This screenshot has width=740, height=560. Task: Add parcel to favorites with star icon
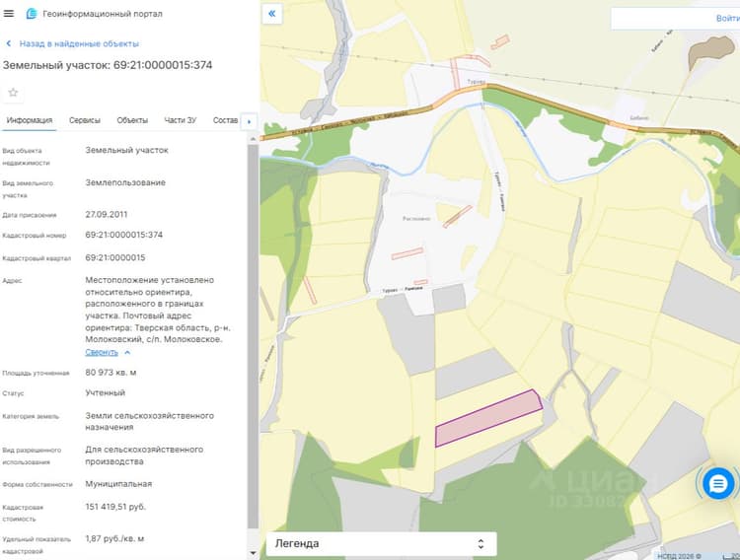pyautogui.click(x=13, y=93)
